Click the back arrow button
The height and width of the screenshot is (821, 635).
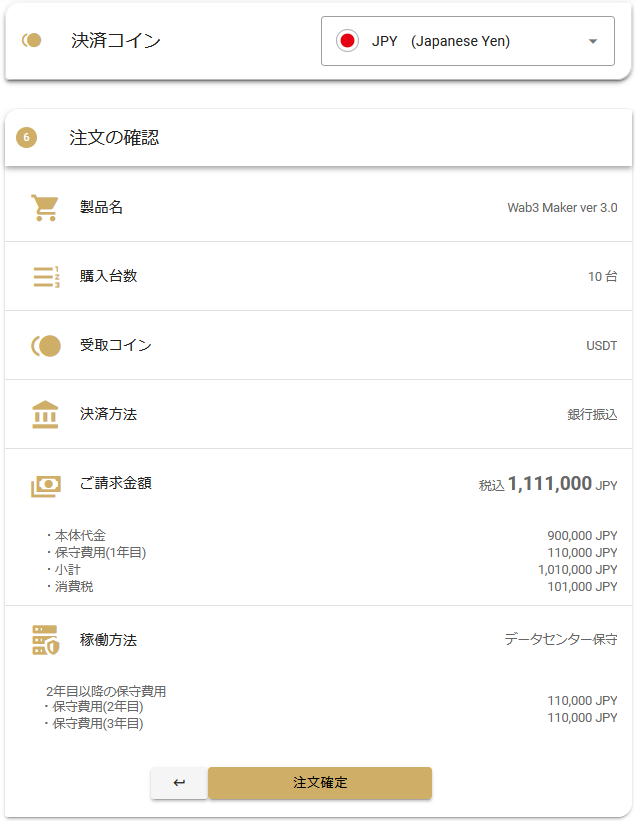pos(179,783)
